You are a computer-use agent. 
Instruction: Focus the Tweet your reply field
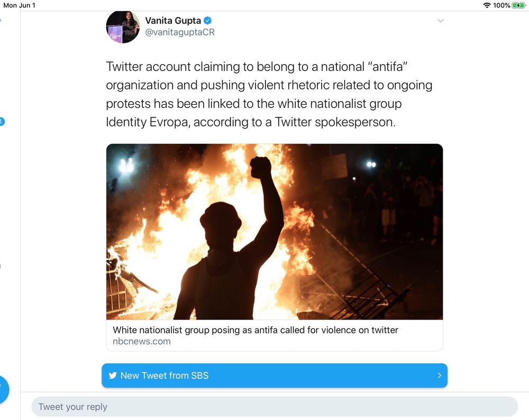pos(274,406)
